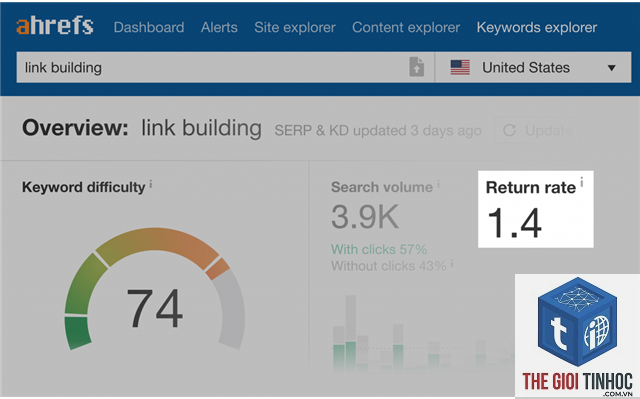
Task: Click the US flag icon
Action: (x=460, y=67)
